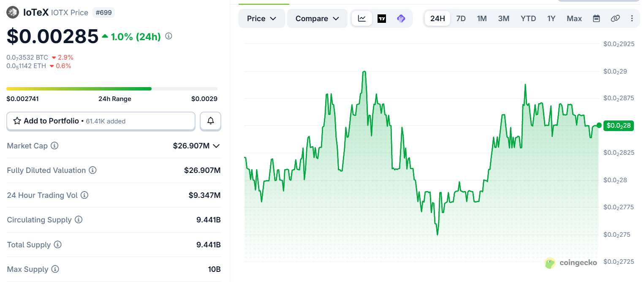The height and width of the screenshot is (282, 644).
Task: Click the $0.00285 price value
Action: pyautogui.click(x=52, y=36)
